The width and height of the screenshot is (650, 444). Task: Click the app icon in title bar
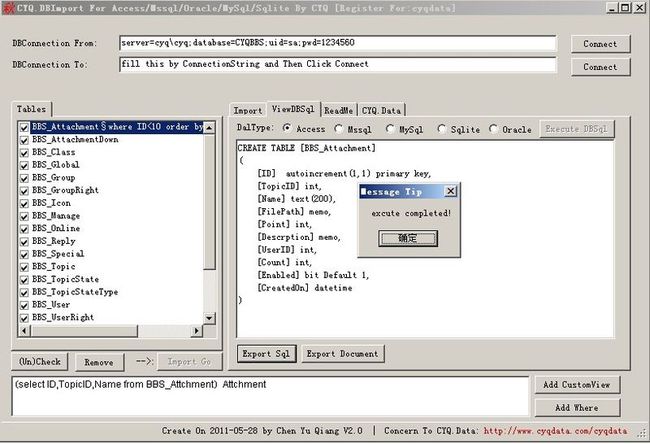tap(8, 8)
